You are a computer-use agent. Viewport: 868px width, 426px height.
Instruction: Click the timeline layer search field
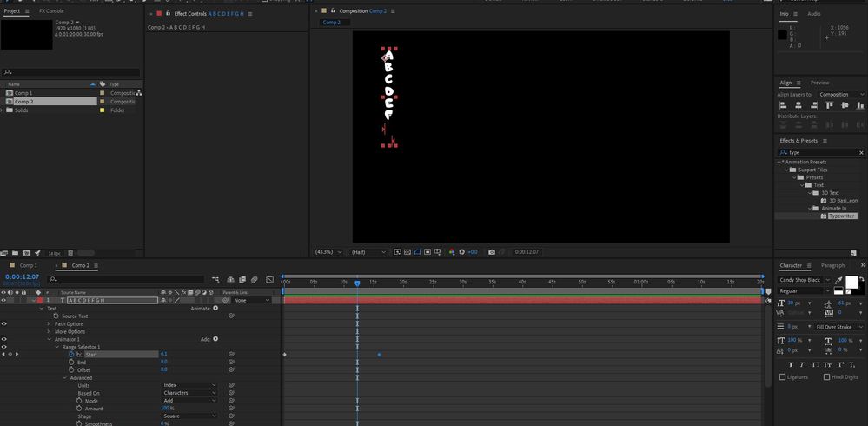point(126,280)
